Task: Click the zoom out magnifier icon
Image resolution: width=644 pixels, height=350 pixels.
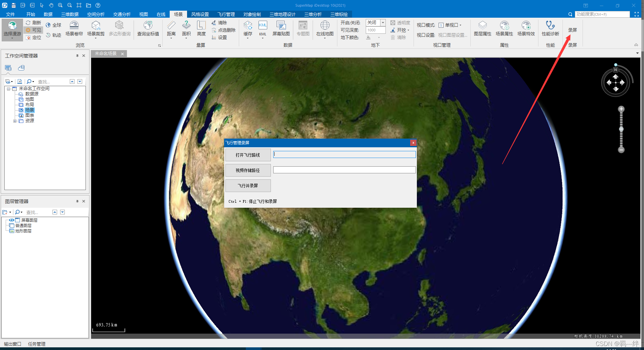Action: pyautogui.click(x=69, y=5)
